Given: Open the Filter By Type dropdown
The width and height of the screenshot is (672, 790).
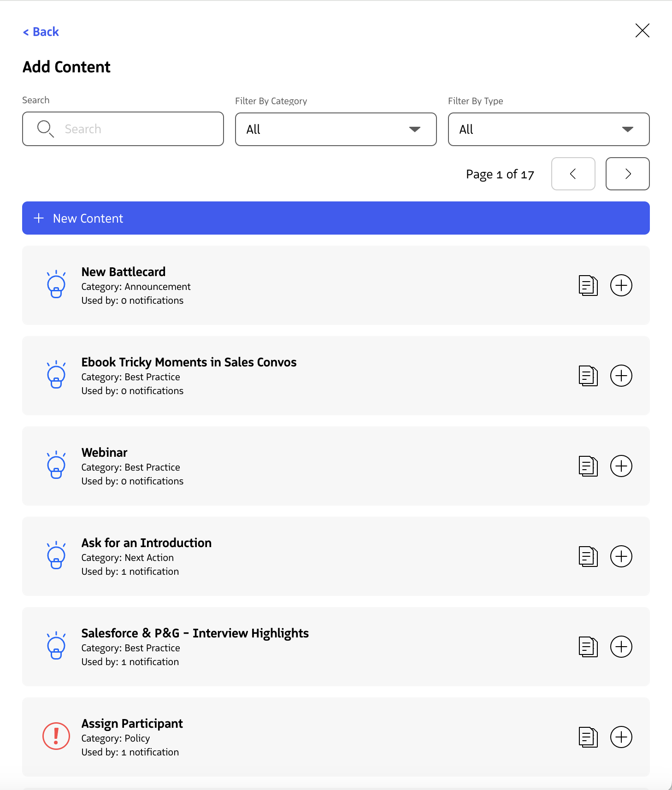Looking at the screenshot, I should [548, 129].
